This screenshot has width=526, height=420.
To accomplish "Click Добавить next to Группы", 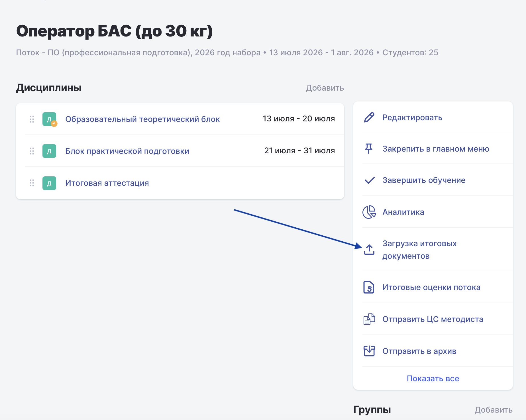I will pos(494,410).
